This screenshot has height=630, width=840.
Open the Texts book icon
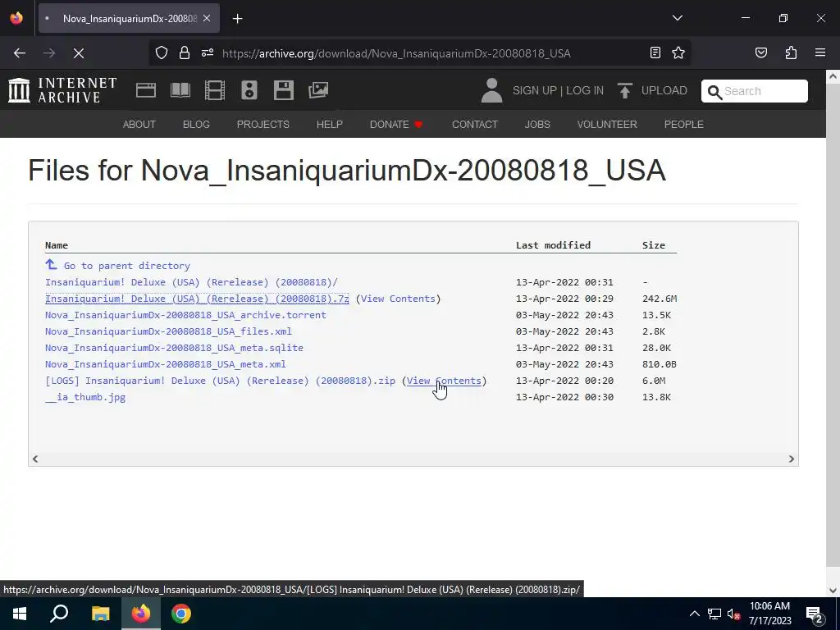click(180, 90)
